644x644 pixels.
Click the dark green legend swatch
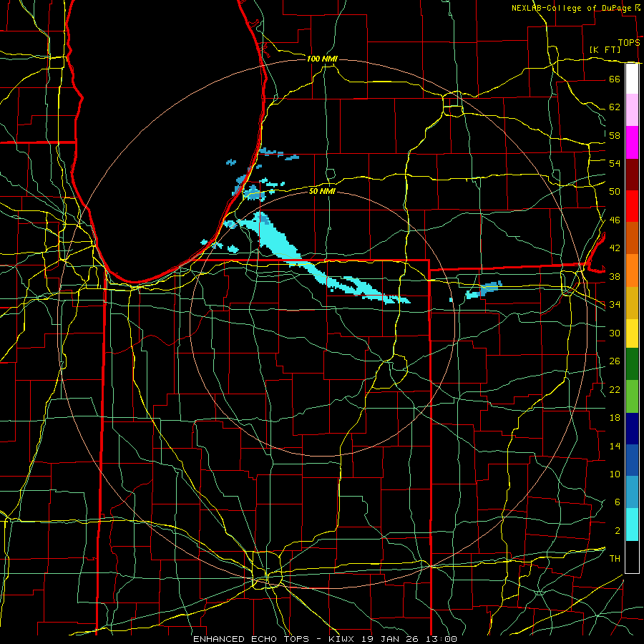[x=632, y=364]
